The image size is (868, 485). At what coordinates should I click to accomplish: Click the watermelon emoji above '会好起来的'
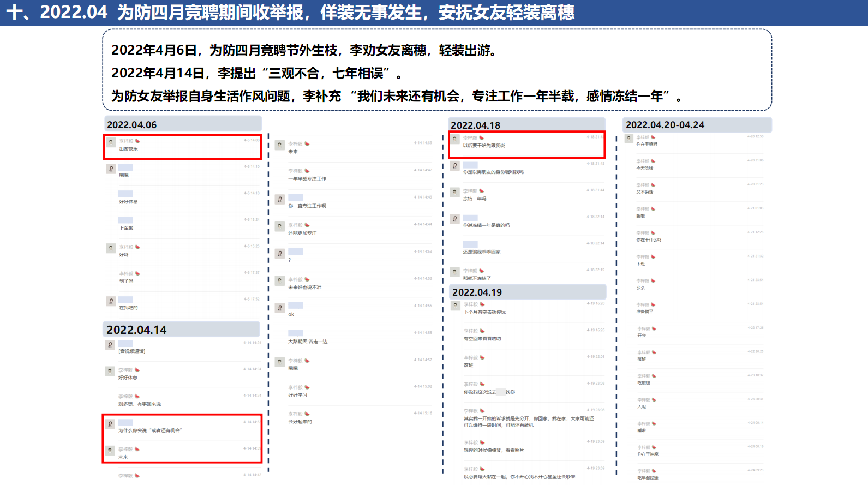[x=307, y=414]
